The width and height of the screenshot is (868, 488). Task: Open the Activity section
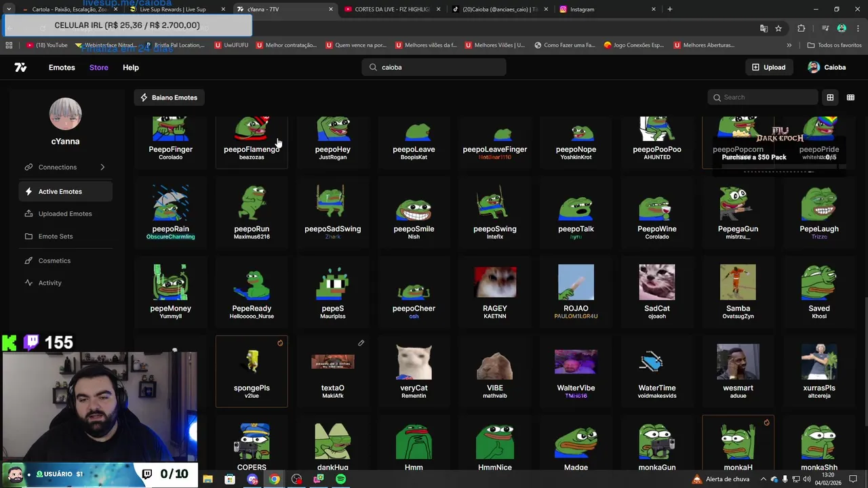(x=65, y=283)
